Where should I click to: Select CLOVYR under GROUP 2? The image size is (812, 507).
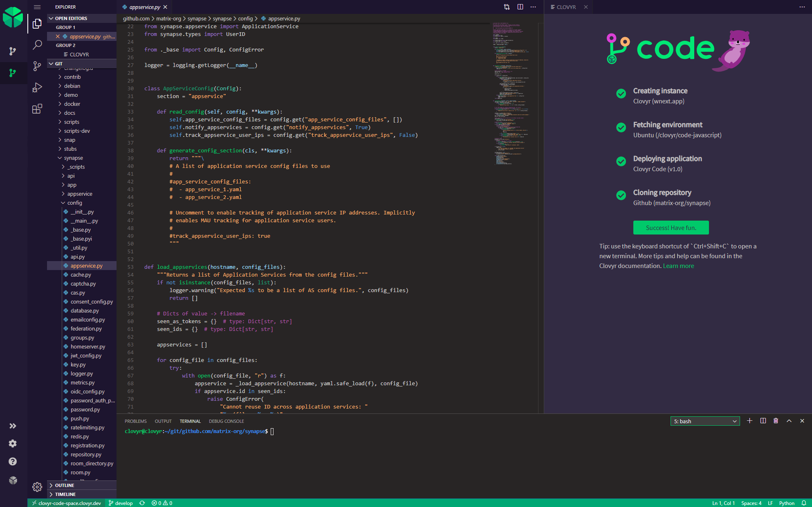[x=79, y=54]
